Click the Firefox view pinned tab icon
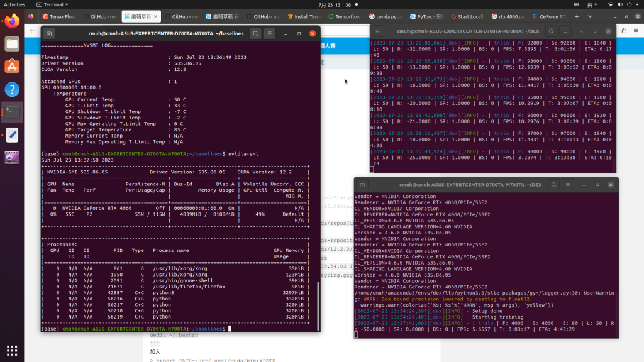The image size is (644, 362). pos(31,17)
